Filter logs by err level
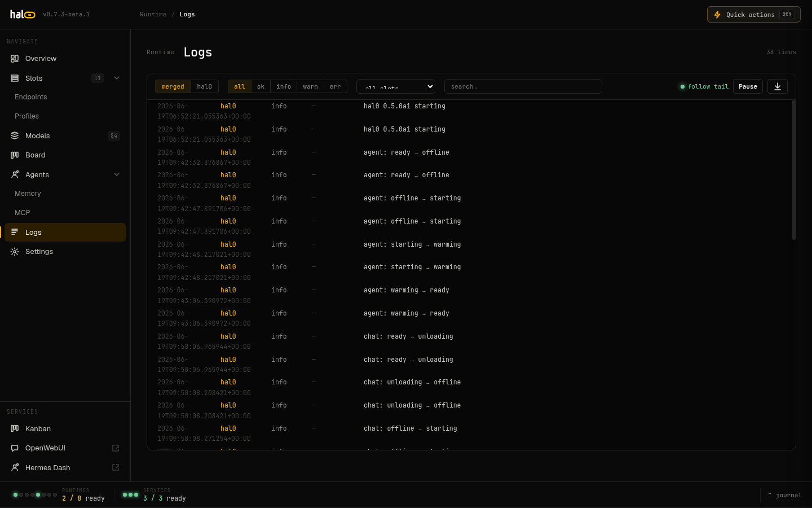The width and height of the screenshot is (812, 508). coord(335,86)
